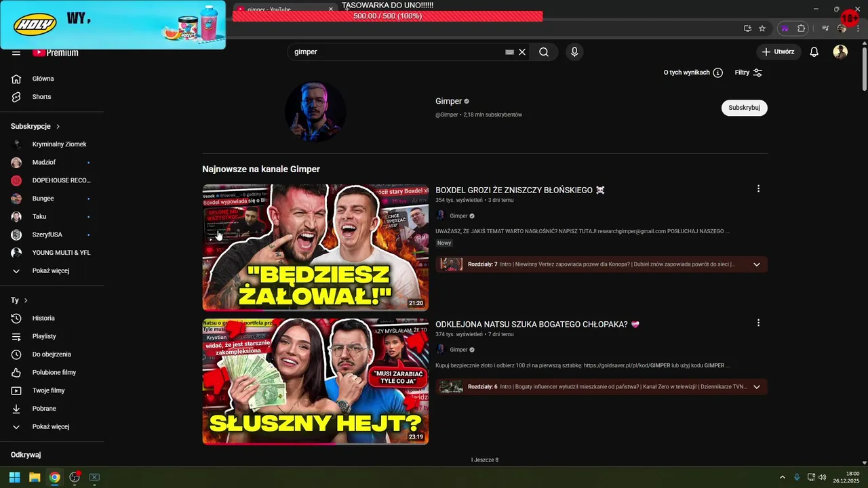Open Historia watch history
Viewport: 868px width, 488px height.
(52, 318)
